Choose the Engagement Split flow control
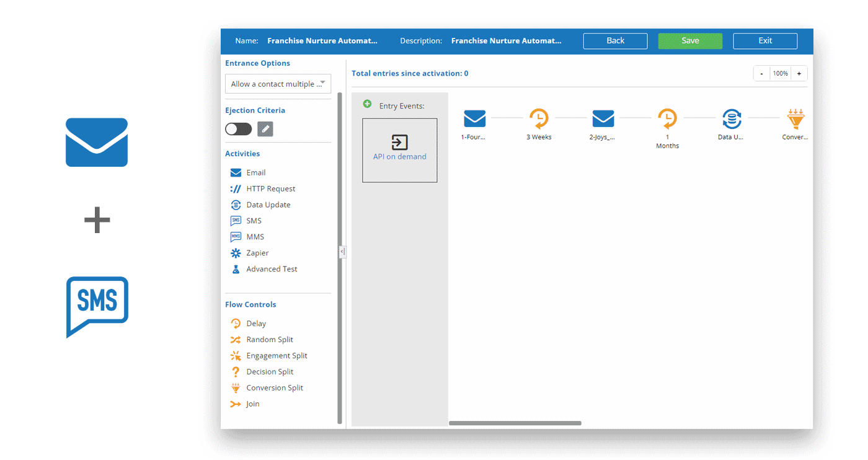Image resolution: width=868 pixels, height=460 pixels. pos(277,356)
